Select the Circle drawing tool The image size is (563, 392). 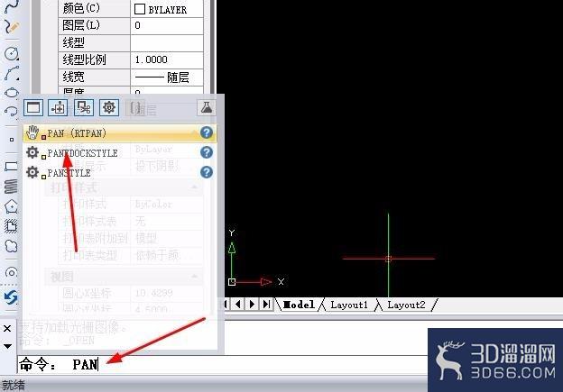pyautogui.click(x=12, y=54)
